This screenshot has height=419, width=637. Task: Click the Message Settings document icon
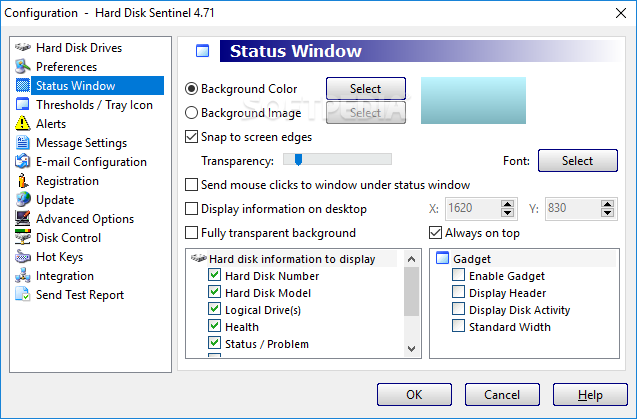pos(23,142)
